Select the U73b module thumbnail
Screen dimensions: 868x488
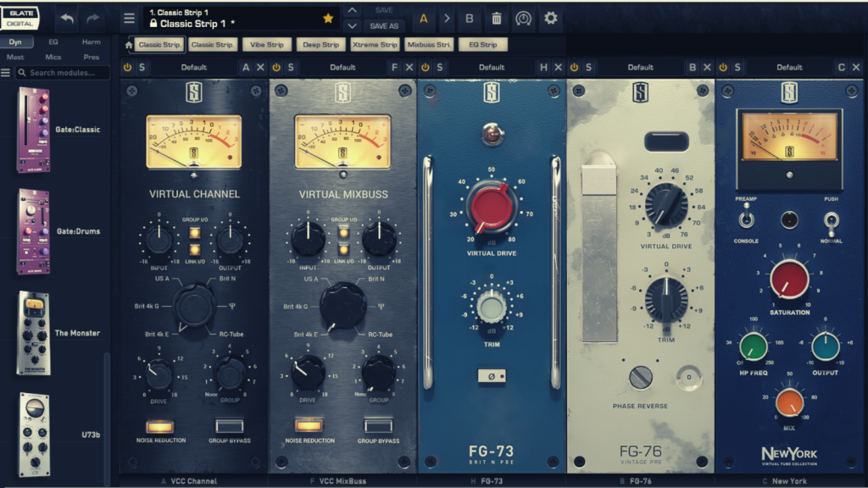click(34, 435)
